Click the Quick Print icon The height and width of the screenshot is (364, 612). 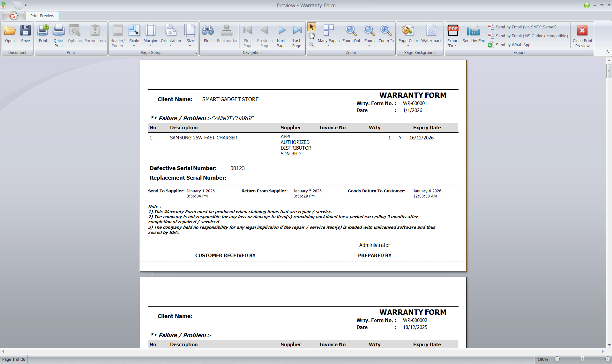click(59, 35)
